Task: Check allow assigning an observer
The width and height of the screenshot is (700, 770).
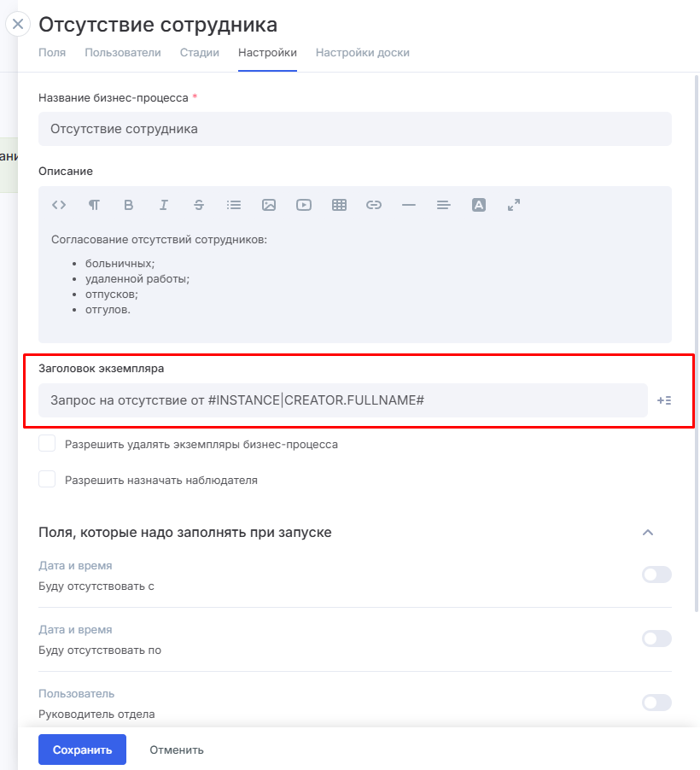Action: [x=48, y=480]
